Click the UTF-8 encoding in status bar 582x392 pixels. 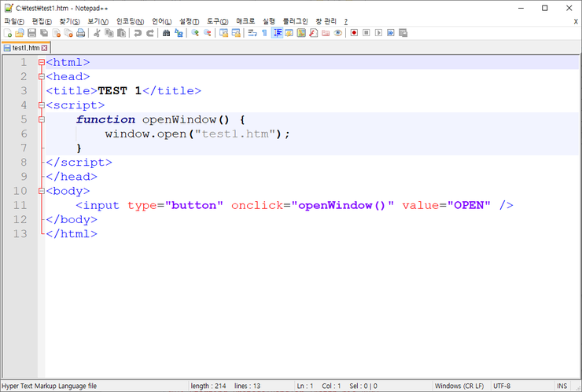pos(502,386)
